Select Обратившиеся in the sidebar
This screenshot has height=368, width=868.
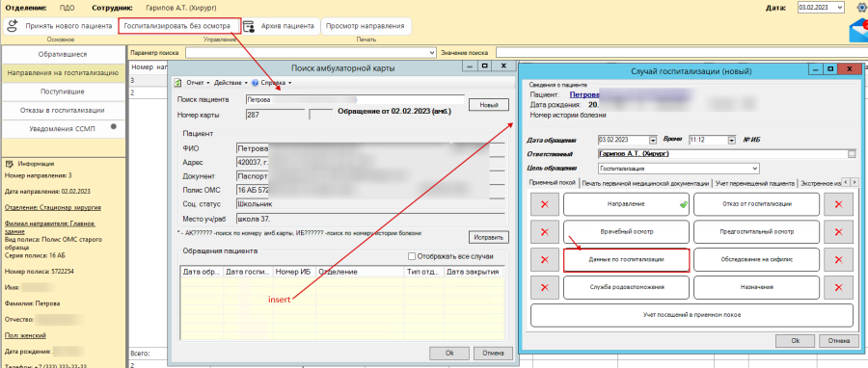(x=63, y=54)
